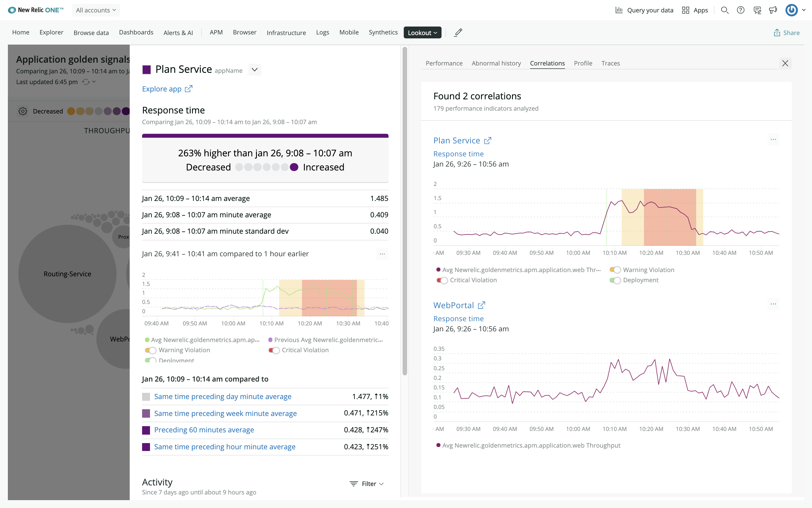This screenshot has width=812, height=508.
Task: Open the Plan Service correlation more-options menu
Action: coord(773,139)
